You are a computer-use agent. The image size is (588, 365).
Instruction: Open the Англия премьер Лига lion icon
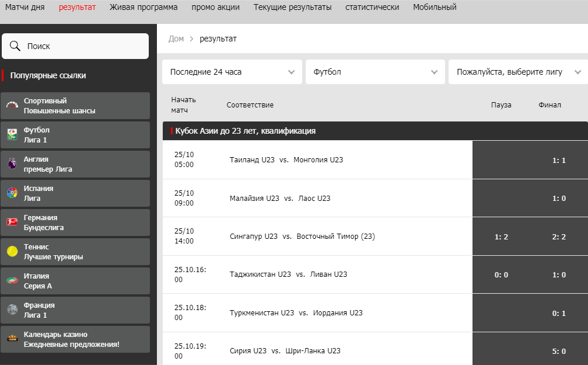tap(12, 164)
